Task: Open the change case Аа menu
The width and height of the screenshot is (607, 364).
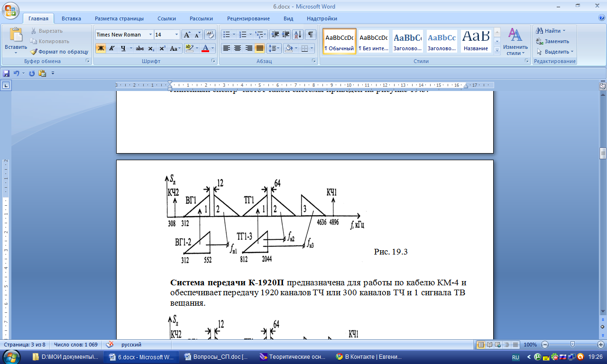Action: [x=175, y=48]
